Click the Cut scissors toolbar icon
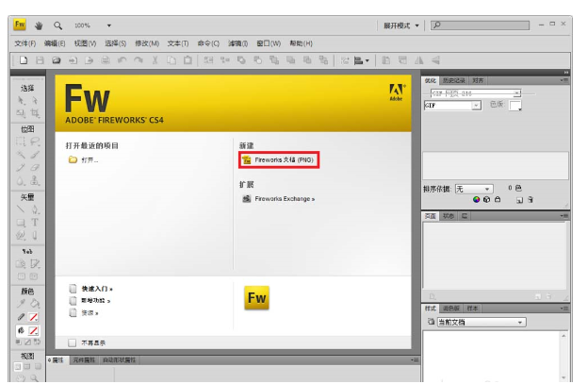 [155, 60]
